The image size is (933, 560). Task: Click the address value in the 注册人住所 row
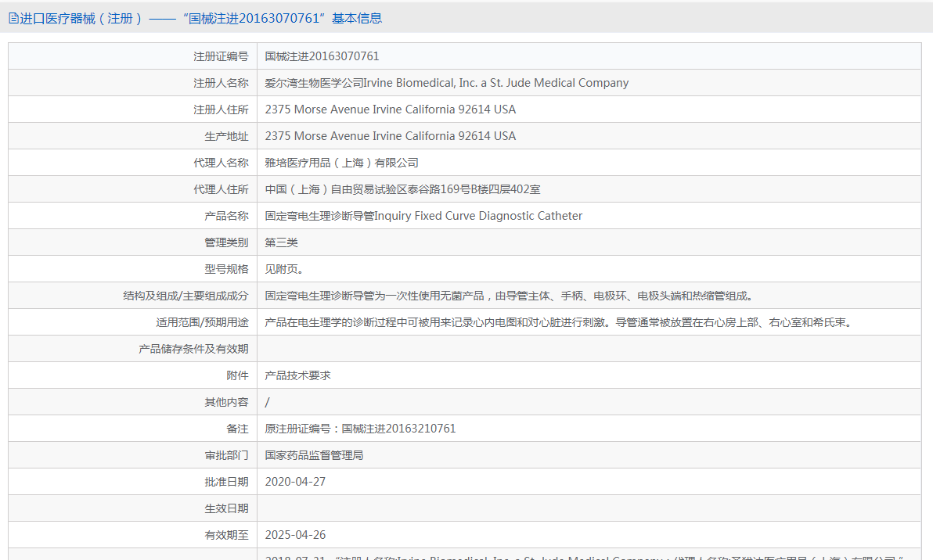(x=391, y=109)
